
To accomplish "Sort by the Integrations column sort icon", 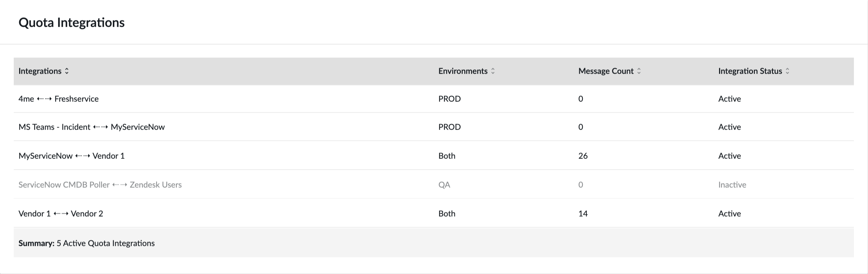I will pyautogui.click(x=67, y=71).
